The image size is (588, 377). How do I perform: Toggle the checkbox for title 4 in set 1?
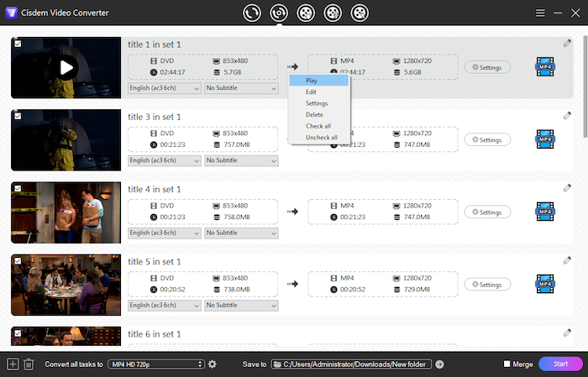pyautogui.click(x=18, y=187)
